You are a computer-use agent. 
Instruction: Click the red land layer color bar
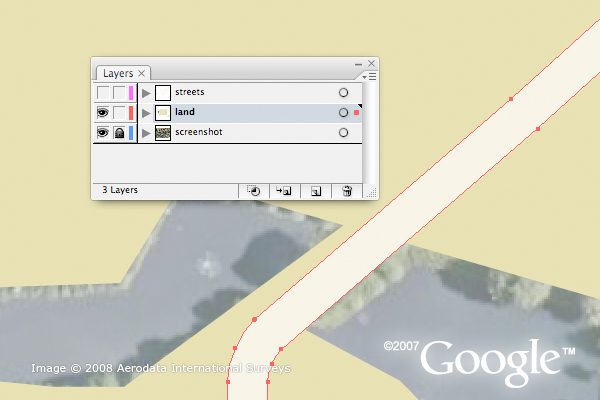(131, 113)
